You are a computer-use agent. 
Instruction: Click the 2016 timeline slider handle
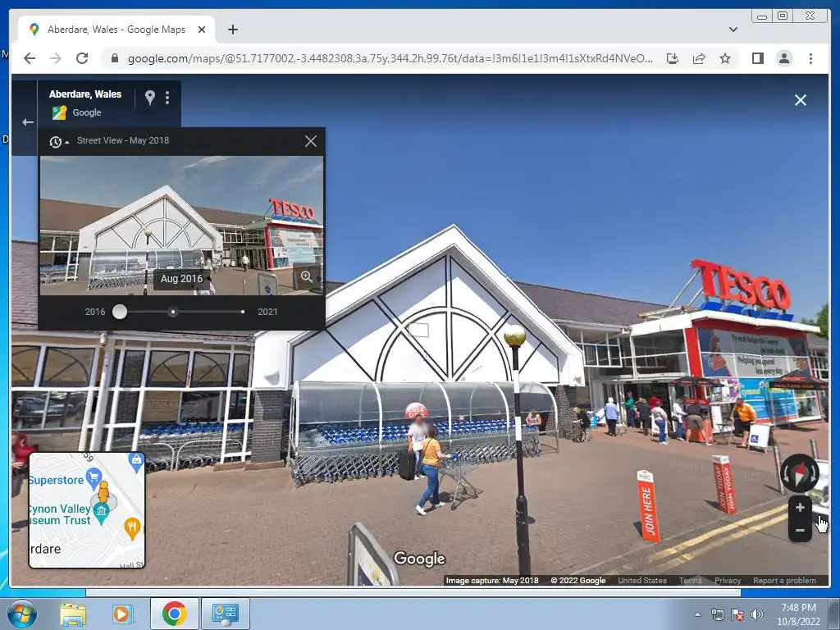click(120, 312)
